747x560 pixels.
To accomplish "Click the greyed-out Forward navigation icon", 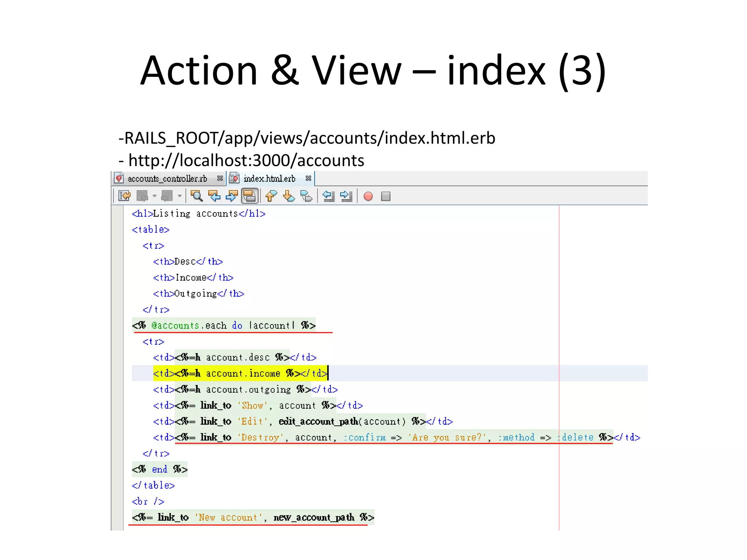I will tap(167, 196).
